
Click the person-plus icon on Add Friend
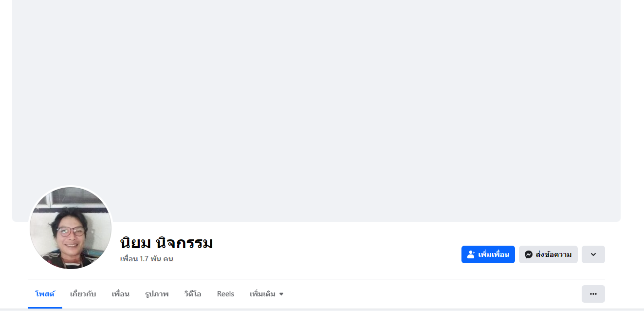[x=471, y=254]
